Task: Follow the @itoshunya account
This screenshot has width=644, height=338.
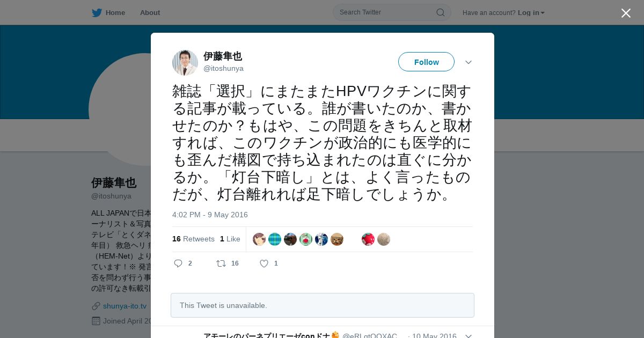Action: 426,62
